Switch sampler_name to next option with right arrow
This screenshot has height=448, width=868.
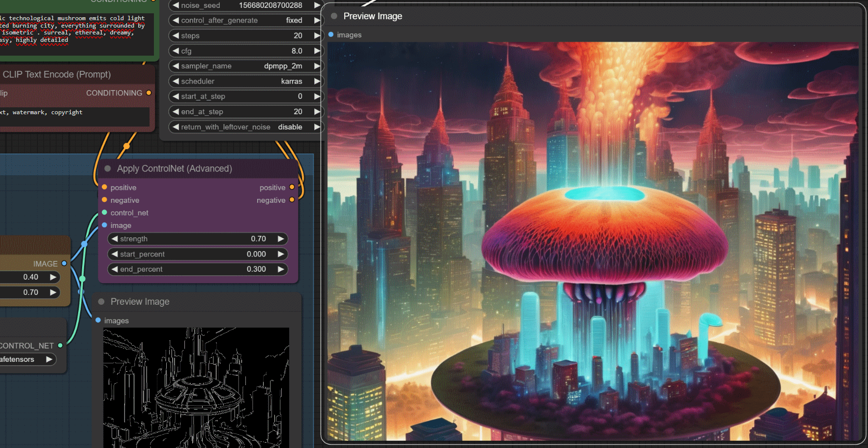(317, 66)
